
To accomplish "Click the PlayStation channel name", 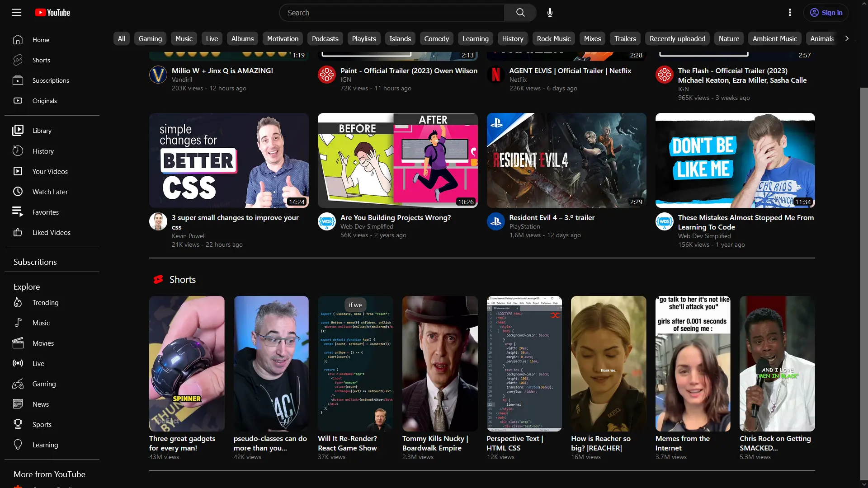I will [524, 226].
